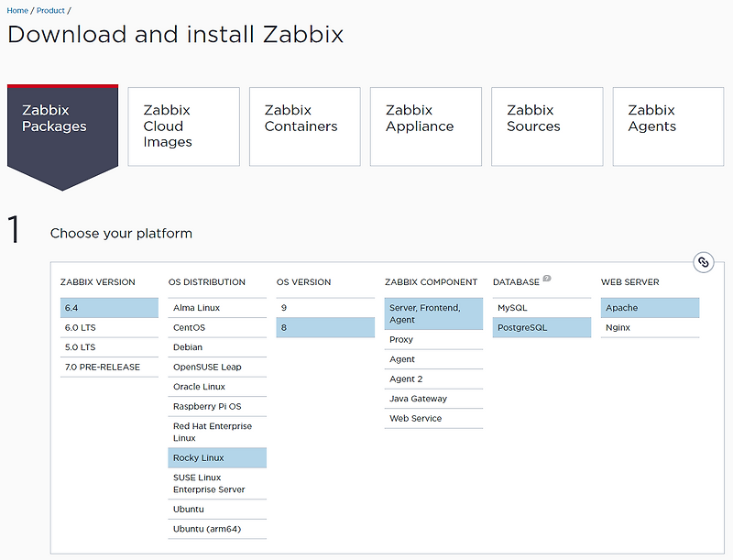Click the permalink chain icon
Screen dimensions: 733x560
pos(703,262)
